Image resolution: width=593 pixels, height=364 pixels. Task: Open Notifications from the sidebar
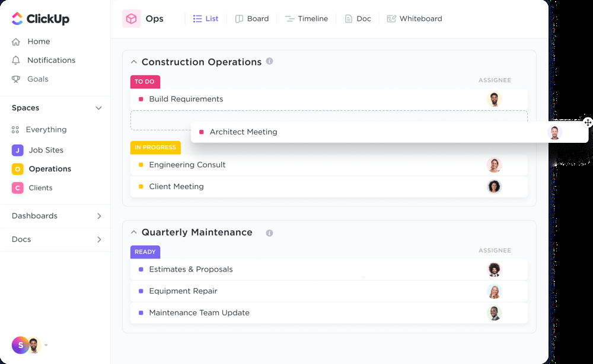point(17,60)
